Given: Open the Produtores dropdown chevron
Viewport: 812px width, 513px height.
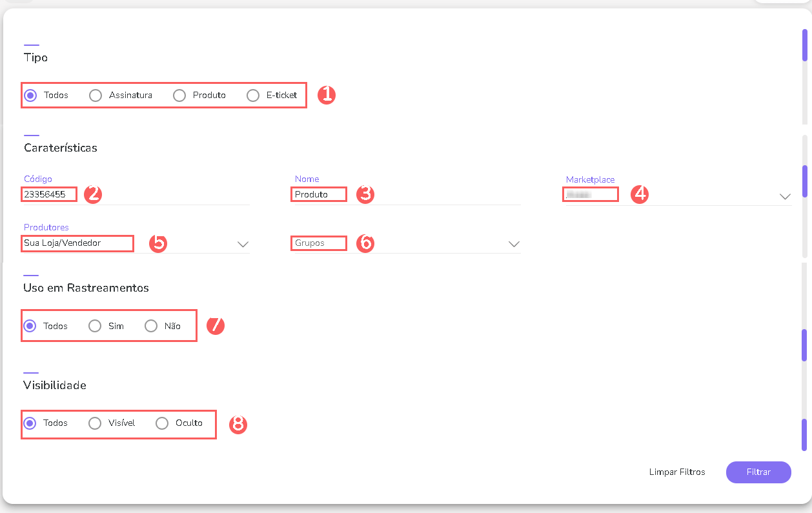Looking at the screenshot, I should click(243, 244).
